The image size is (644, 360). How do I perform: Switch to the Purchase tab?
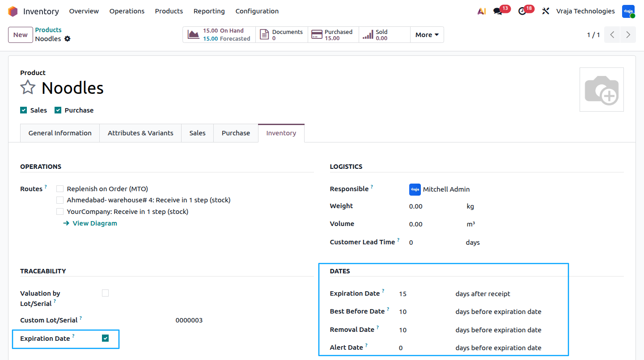[236, 133]
